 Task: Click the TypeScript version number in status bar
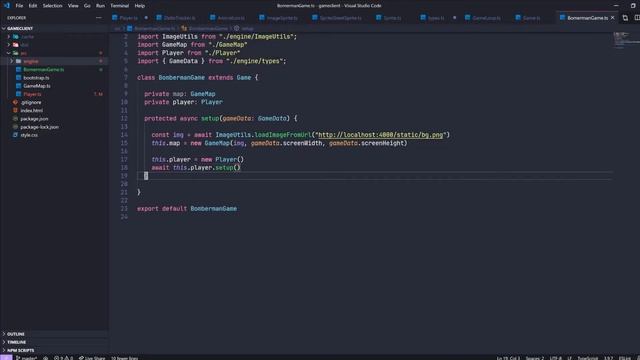608,358
